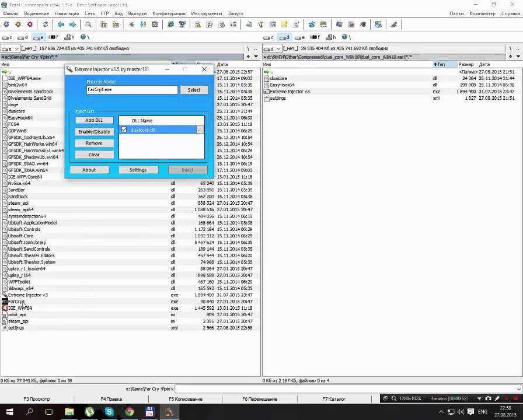Click Select button next to process name
The width and height of the screenshot is (523, 420).
tap(194, 90)
